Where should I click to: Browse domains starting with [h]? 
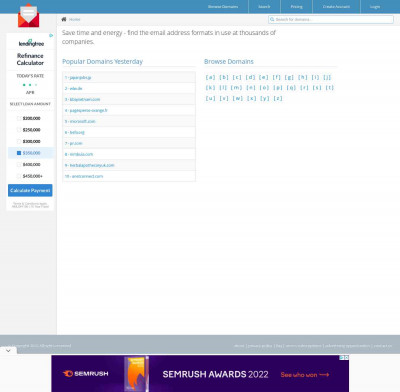(x=303, y=77)
